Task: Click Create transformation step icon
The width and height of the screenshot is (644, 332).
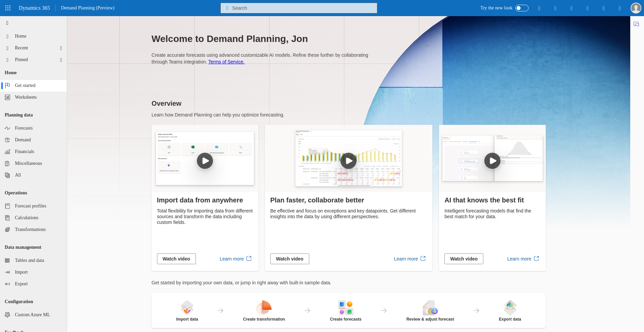Action: point(264,307)
